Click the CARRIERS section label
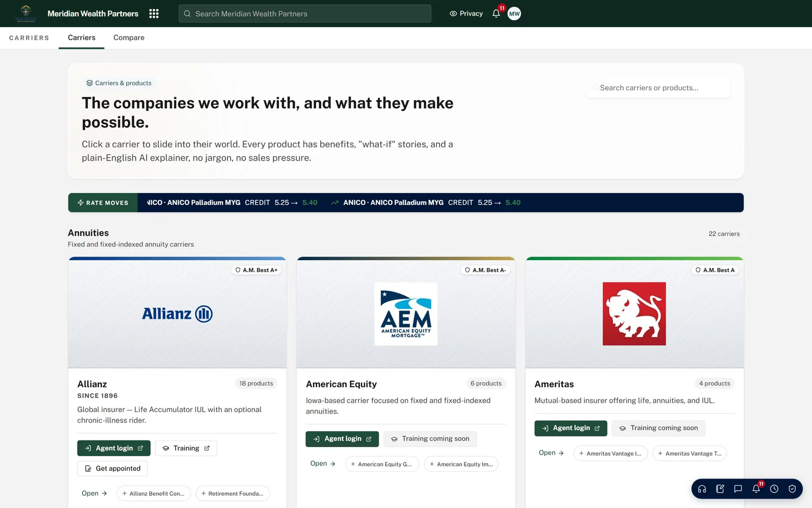812x508 pixels. (x=29, y=38)
